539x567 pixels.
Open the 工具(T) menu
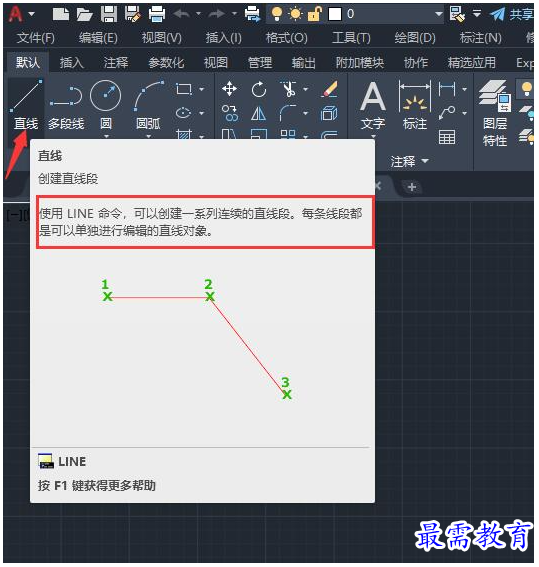(x=351, y=38)
